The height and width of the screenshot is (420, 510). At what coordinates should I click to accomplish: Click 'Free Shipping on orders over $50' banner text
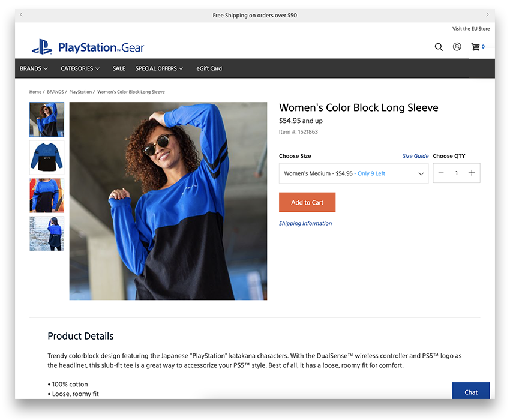[x=254, y=15]
